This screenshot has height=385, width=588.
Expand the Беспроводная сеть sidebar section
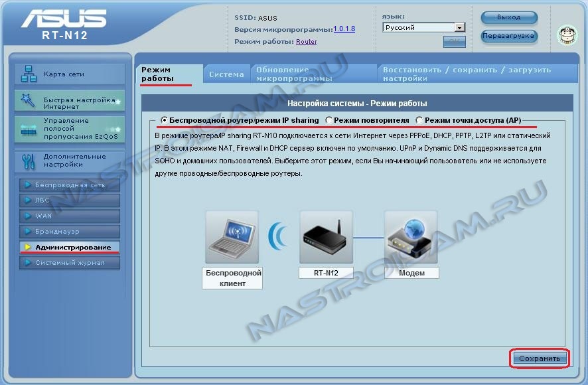pos(69,185)
